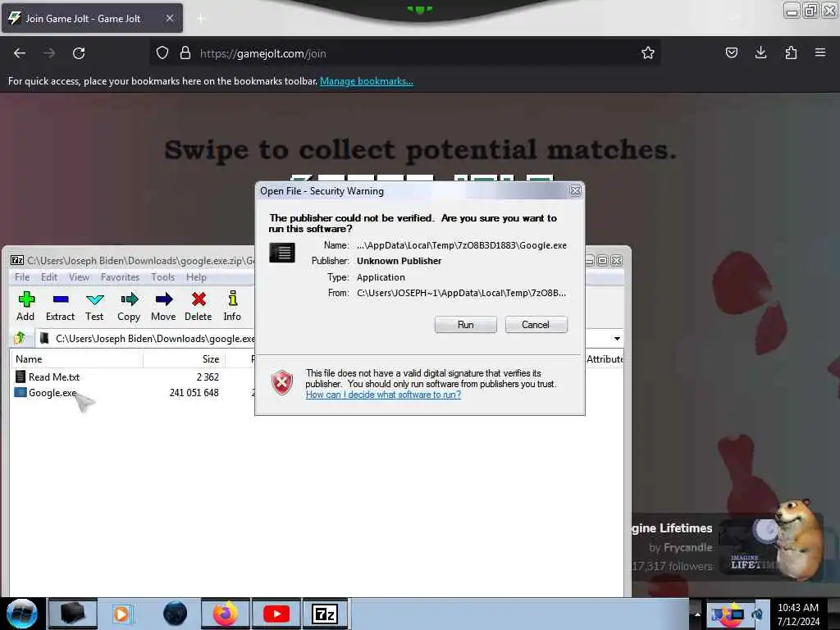Viewport: 840px width, 630px height.
Task: Open the media player taskbar icon
Action: click(122, 614)
